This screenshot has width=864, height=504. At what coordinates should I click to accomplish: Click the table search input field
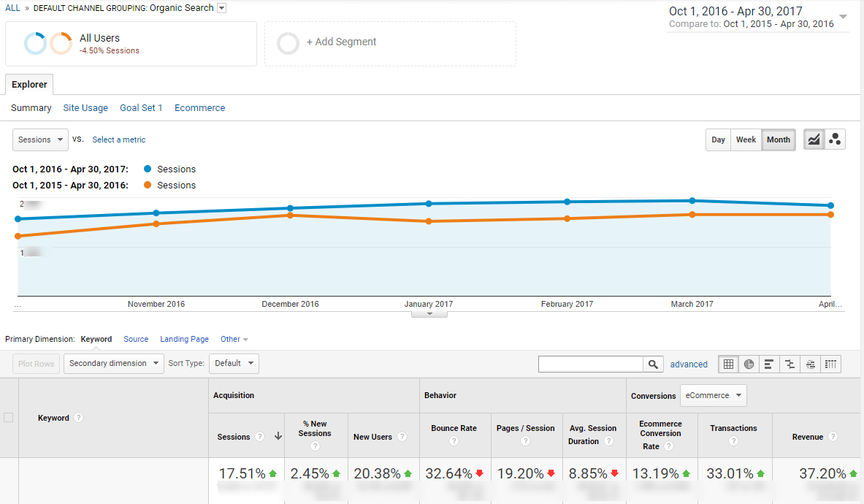(x=590, y=364)
